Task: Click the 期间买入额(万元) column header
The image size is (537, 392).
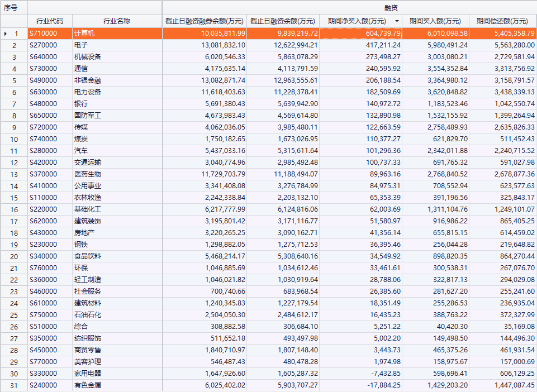Action: coord(435,21)
